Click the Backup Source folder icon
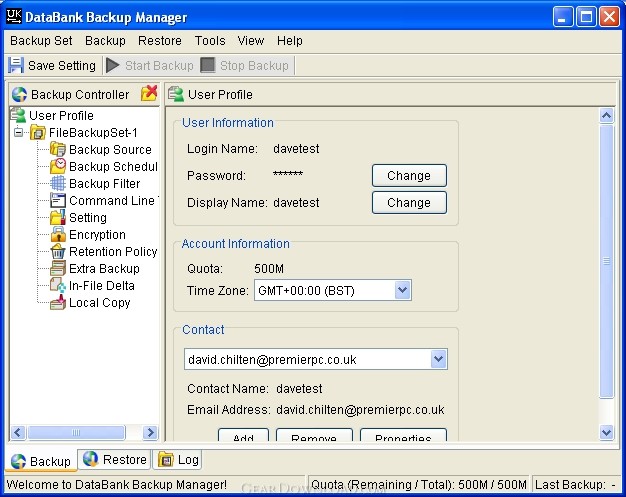 [x=58, y=149]
